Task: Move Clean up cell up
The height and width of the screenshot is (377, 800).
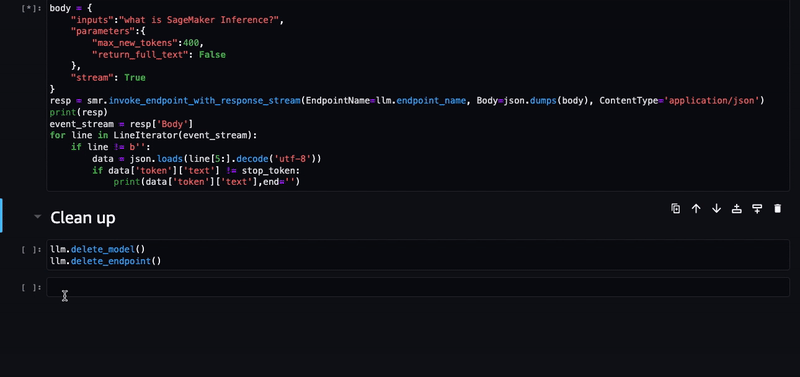Action: tap(696, 208)
